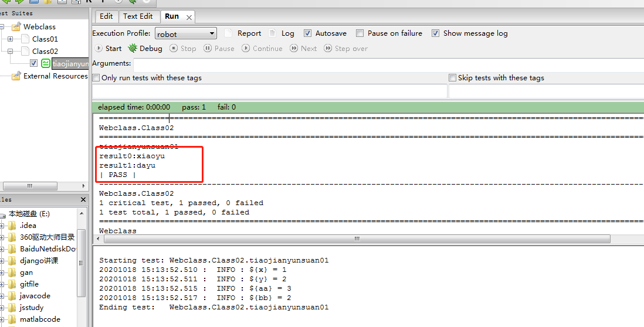The width and height of the screenshot is (644, 327).
Task: Enable Pause on failure
Action: [360, 33]
